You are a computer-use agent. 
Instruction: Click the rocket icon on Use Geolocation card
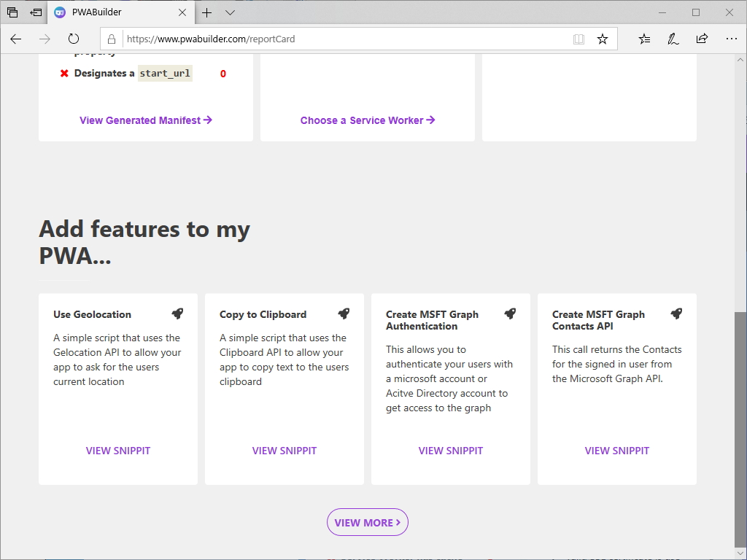click(x=177, y=312)
